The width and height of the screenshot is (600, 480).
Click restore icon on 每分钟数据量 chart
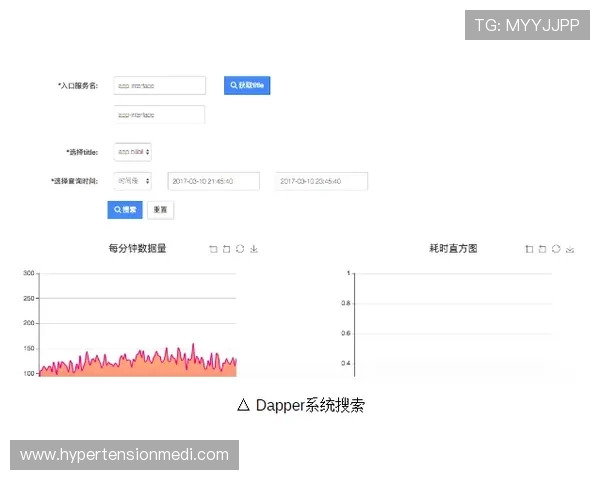tap(240, 249)
